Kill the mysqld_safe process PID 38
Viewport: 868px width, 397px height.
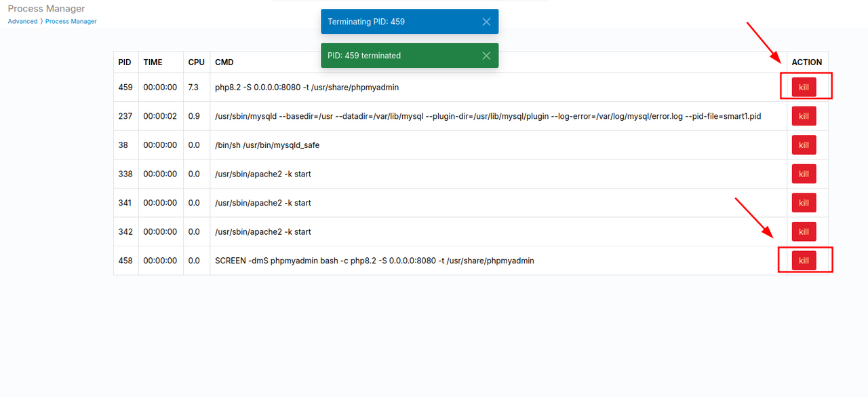(804, 145)
